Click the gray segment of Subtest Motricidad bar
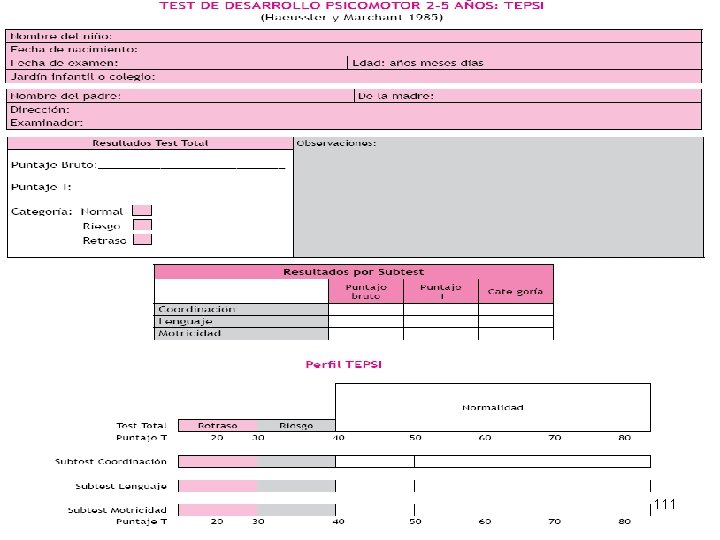 coord(296,510)
